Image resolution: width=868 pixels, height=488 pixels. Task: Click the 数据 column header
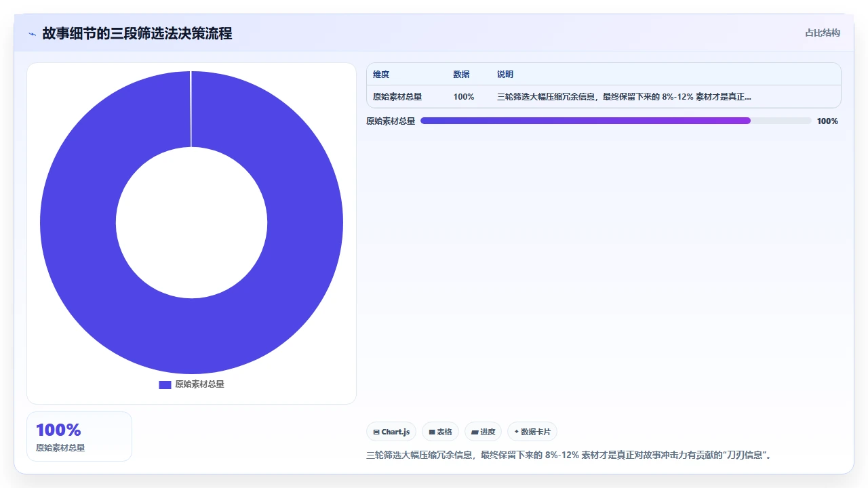(x=461, y=75)
